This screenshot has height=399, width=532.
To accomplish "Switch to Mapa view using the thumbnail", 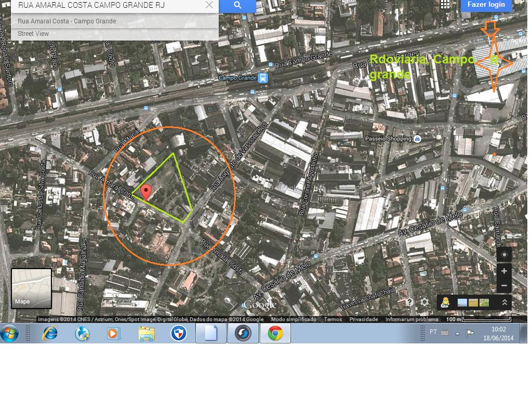I will (x=32, y=289).
